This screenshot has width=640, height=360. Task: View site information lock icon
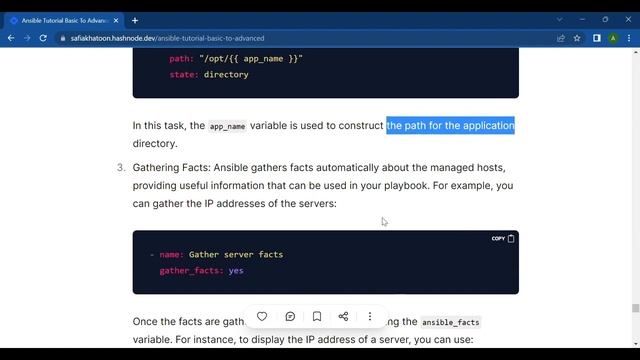(x=62, y=38)
